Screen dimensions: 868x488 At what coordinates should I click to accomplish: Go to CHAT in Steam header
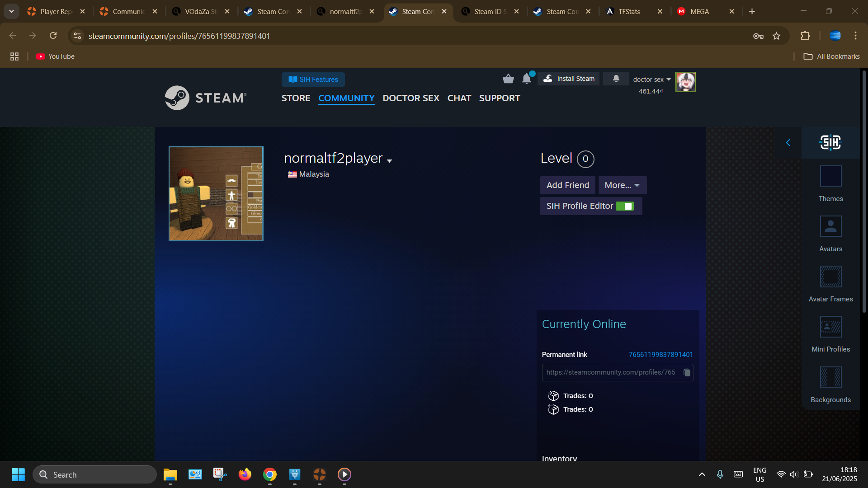click(459, 98)
